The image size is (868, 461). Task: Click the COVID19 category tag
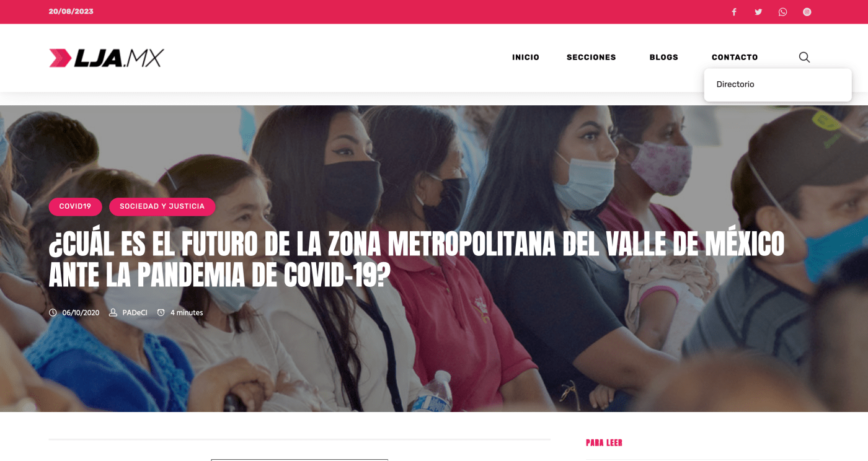[75, 206]
